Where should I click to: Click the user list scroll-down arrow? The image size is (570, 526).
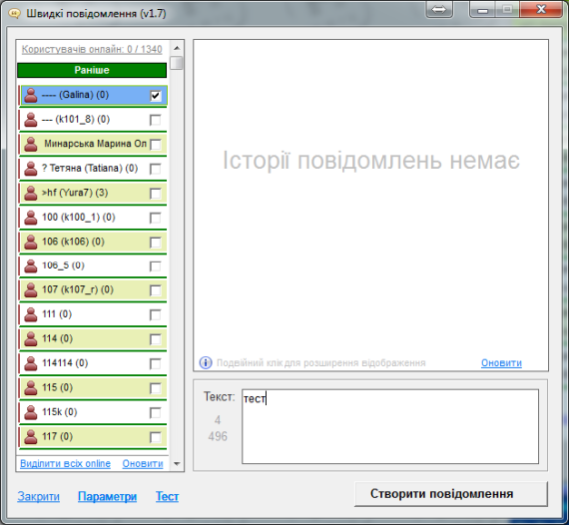point(177,463)
